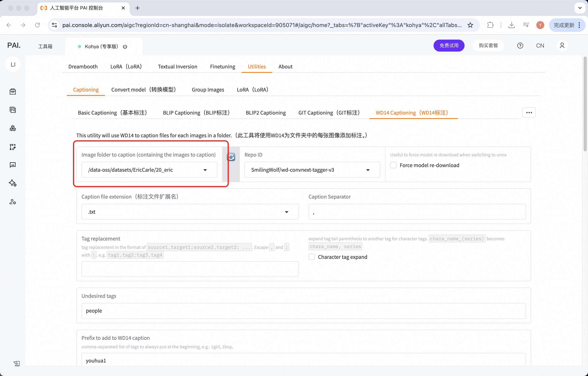Toggle Character tag expand checkbox
Viewport: 588px width, 376px height.
pyautogui.click(x=311, y=257)
